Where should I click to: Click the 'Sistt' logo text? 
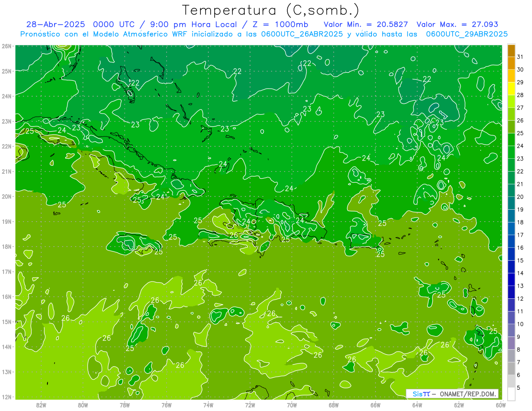(x=421, y=394)
